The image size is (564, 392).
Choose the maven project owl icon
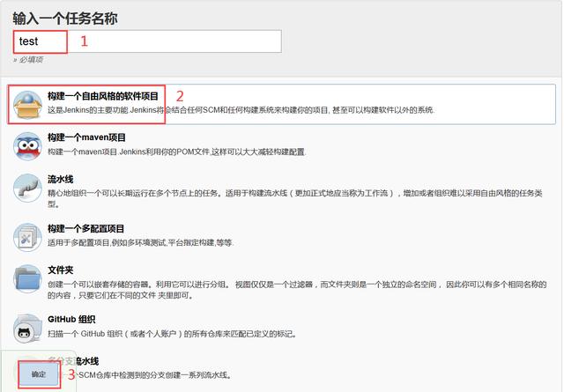[x=27, y=146]
